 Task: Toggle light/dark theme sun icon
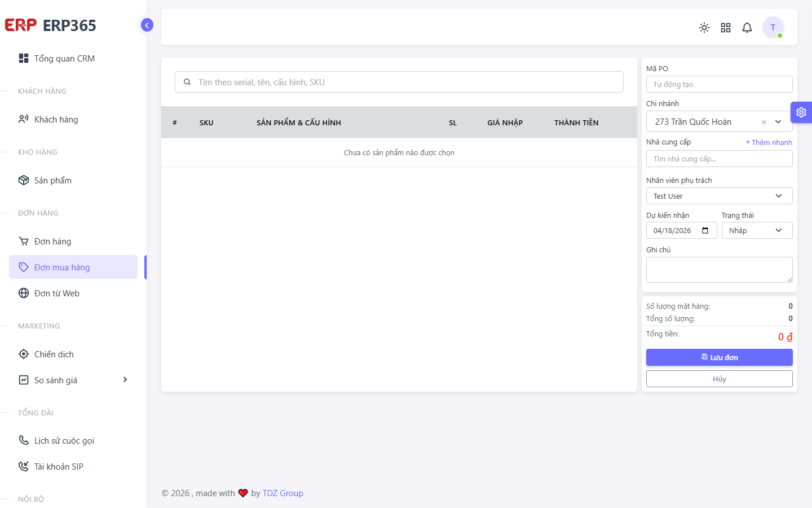(x=704, y=28)
